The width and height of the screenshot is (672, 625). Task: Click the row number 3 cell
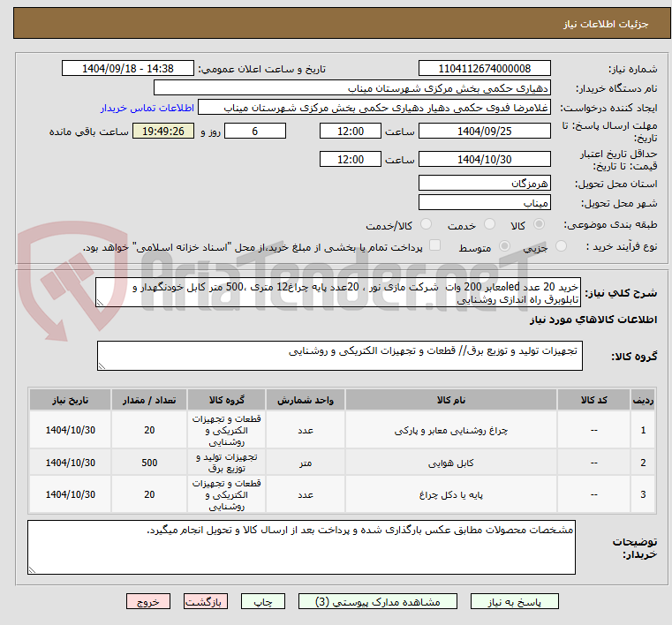[x=643, y=494]
